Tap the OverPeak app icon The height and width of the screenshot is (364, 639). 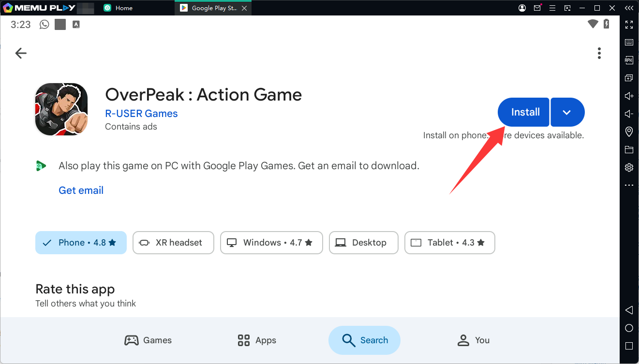(61, 109)
